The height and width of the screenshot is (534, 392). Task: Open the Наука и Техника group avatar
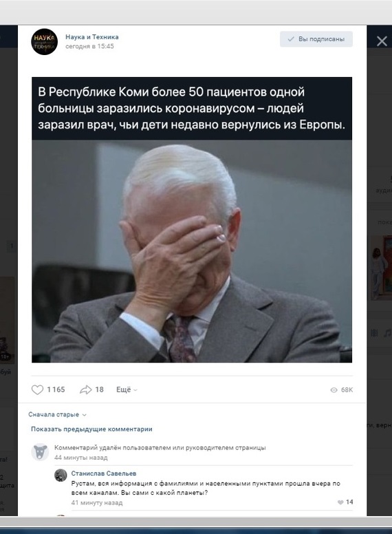(x=44, y=41)
